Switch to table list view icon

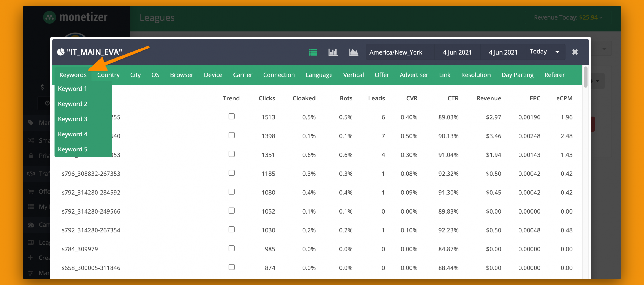tap(313, 52)
